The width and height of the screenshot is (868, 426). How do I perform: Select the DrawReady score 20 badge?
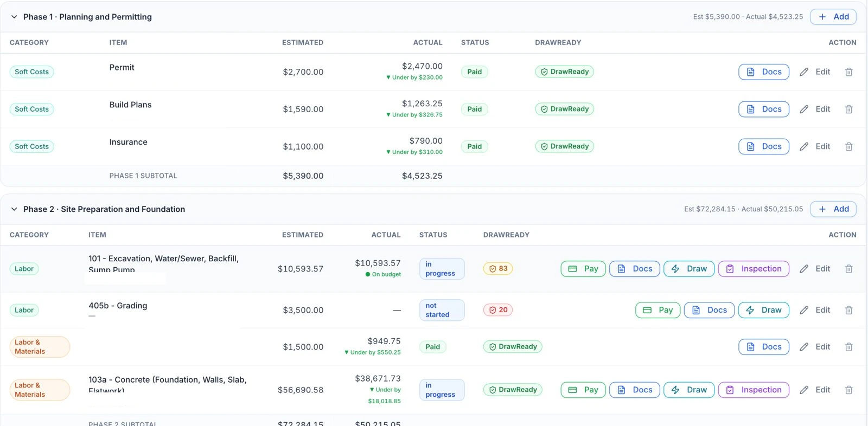tap(498, 310)
